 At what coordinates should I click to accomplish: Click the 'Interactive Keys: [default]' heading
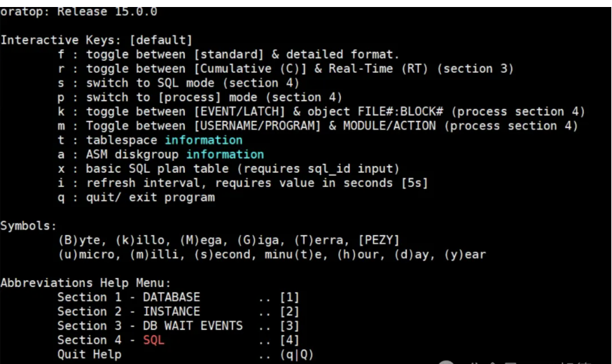[x=96, y=40]
